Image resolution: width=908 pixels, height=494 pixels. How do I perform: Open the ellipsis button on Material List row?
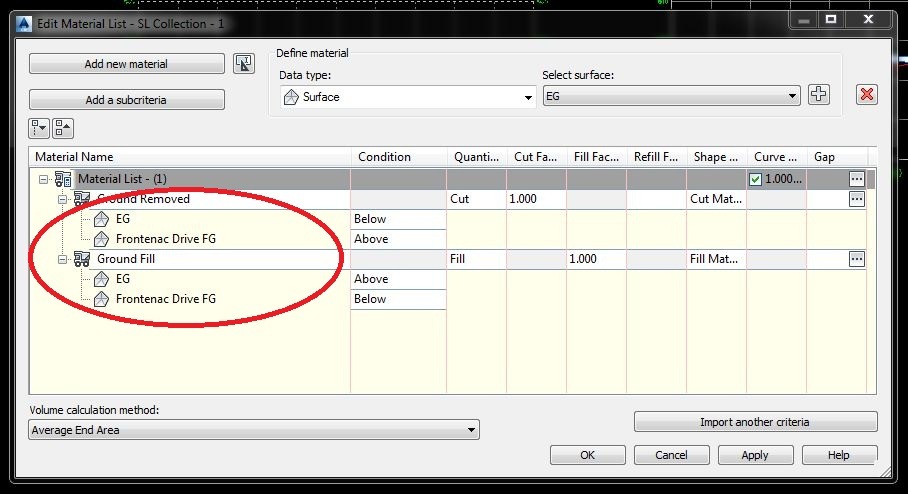[856, 179]
